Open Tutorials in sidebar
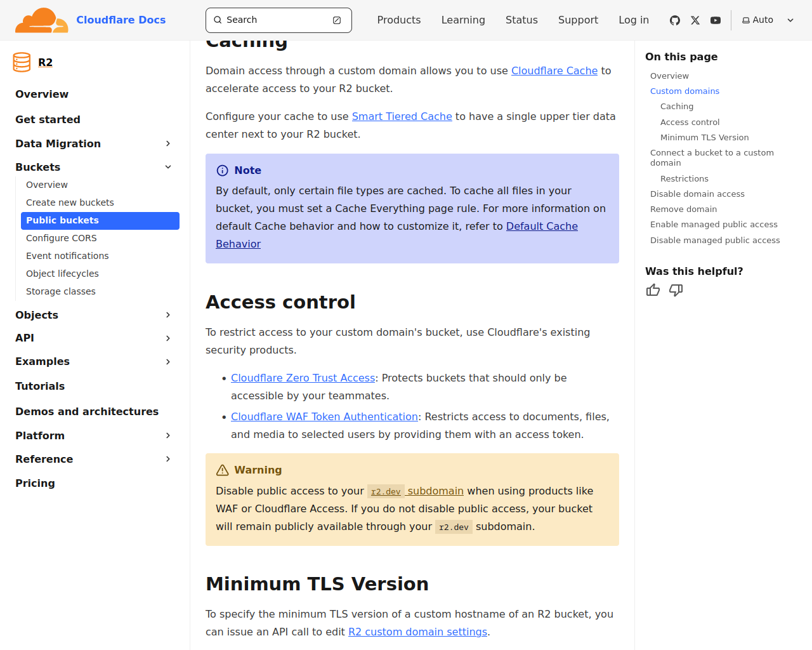The image size is (812, 650). [40, 386]
